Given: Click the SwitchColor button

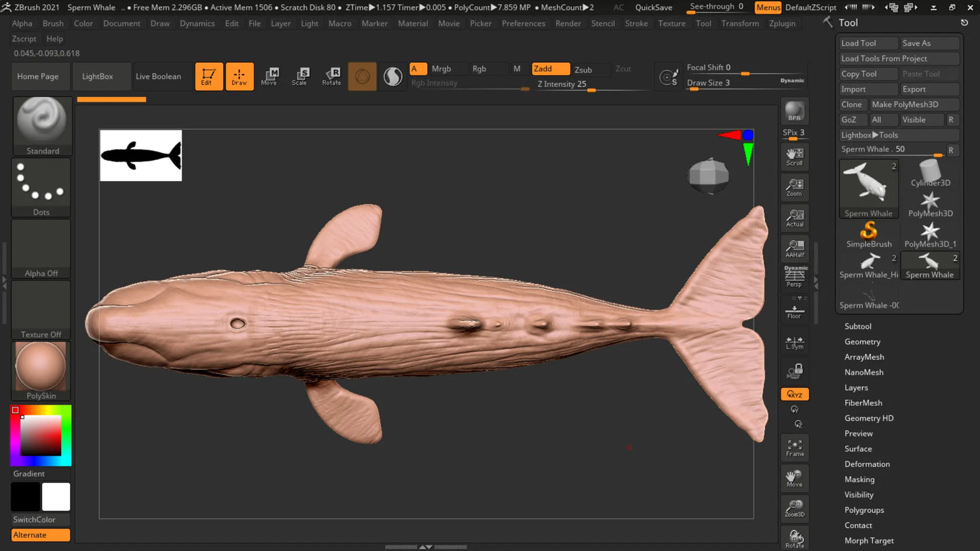Looking at the screenshot, I should click(40, 520).
